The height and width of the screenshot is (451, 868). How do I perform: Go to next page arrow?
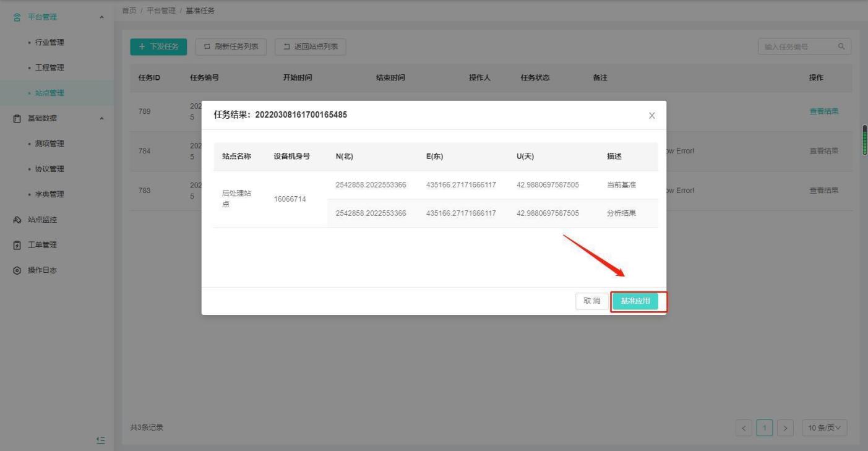click(x=787, y=427)
